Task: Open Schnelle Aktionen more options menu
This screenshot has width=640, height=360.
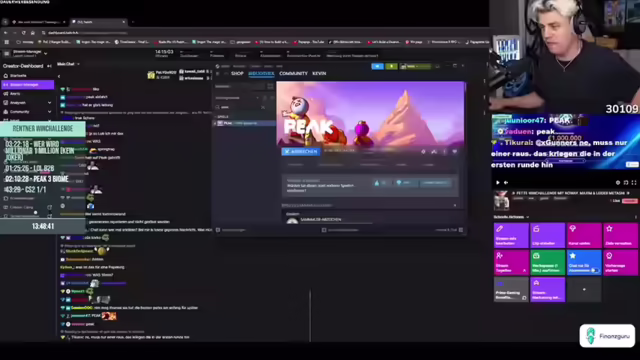Action: tap(636, 217)
